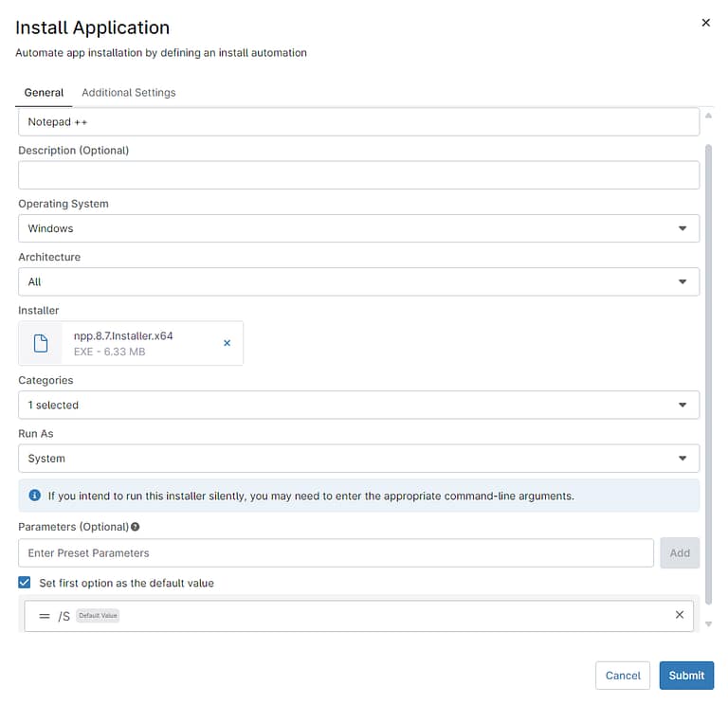This screenshot has height=704, width=728.
Task: Close the Install Application dialog
Action: pyautogui.click(x=705, y=23)
